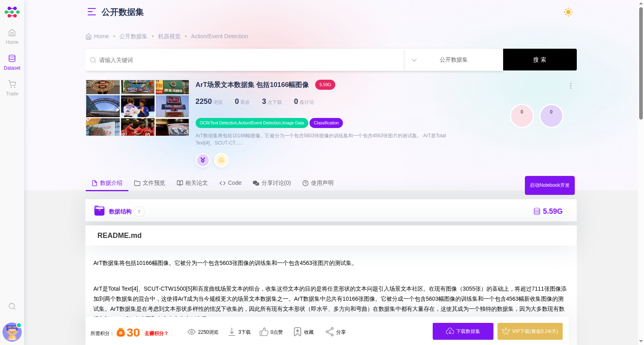Select the 公开数据集 search scope combo box
Screen dimensions: 644x345
454,60
